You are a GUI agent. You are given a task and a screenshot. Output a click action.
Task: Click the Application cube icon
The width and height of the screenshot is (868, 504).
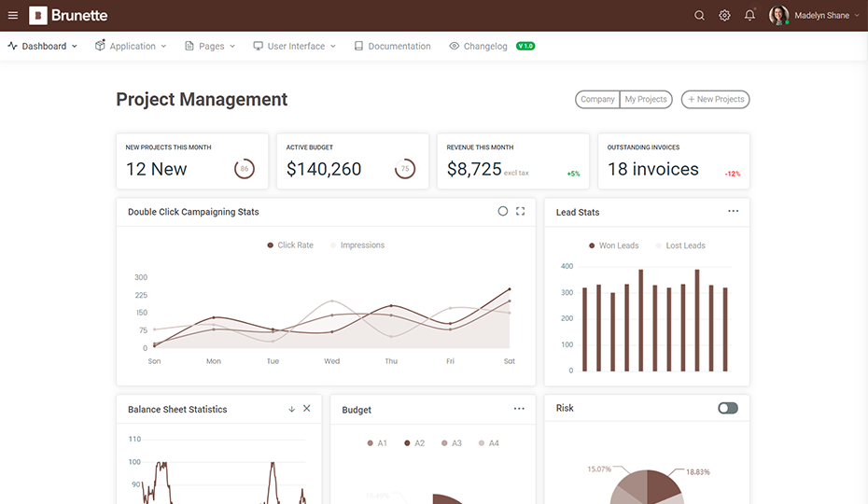click(x=100, y=46)
